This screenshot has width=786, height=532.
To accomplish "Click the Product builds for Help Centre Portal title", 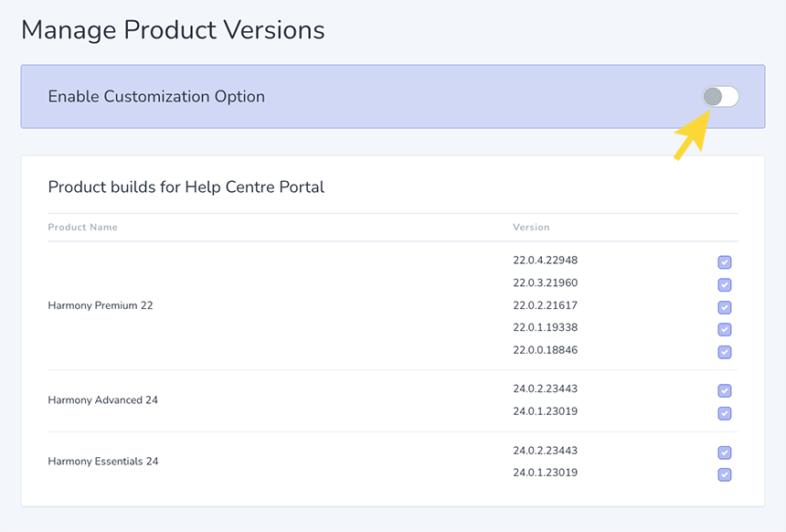I will [186, 187].
